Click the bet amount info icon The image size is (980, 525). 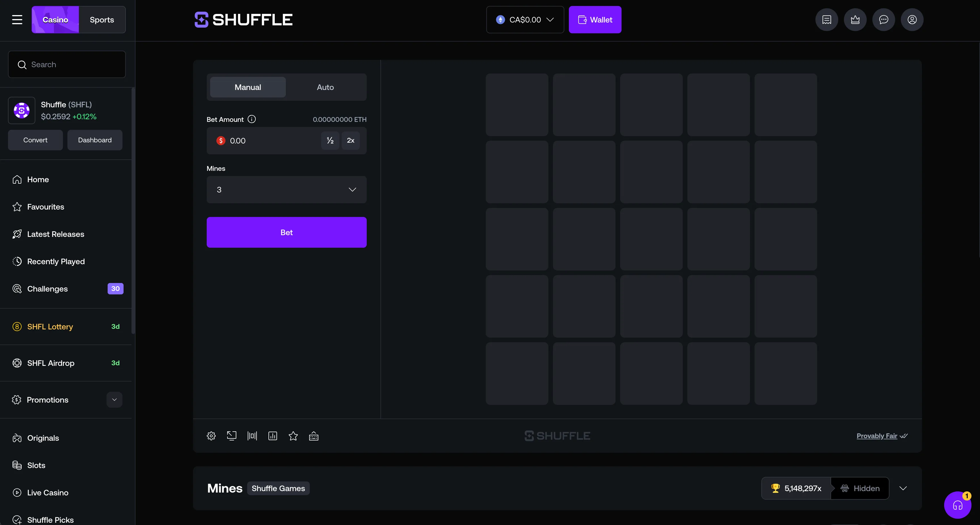(252, 119)
